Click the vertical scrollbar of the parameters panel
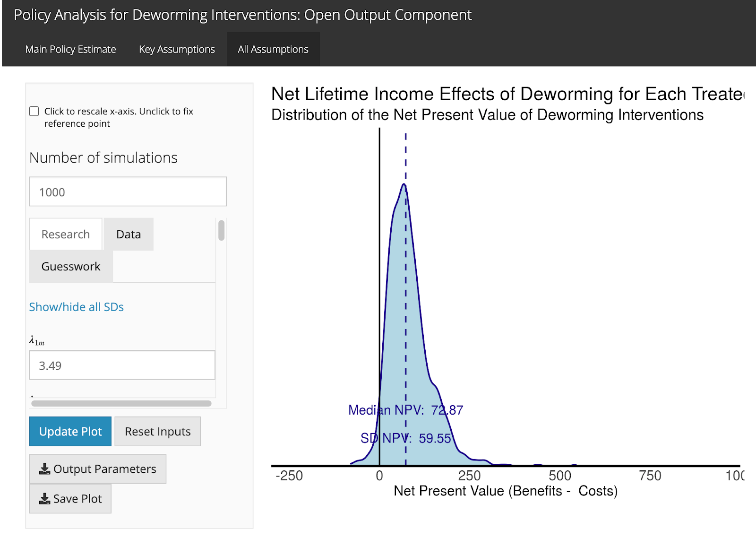The image size is (756, 538). [221, 230]
